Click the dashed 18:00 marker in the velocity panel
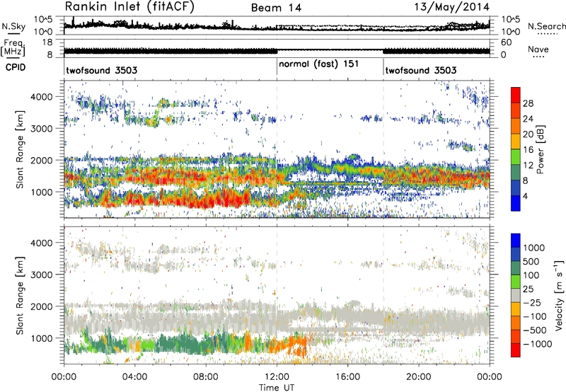566x392 pixels. click(383, 295)
